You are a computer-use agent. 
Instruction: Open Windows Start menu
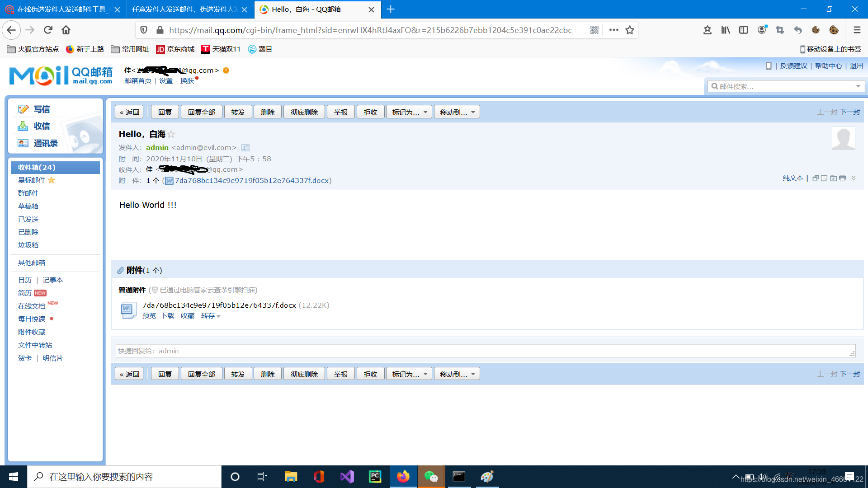14,477
